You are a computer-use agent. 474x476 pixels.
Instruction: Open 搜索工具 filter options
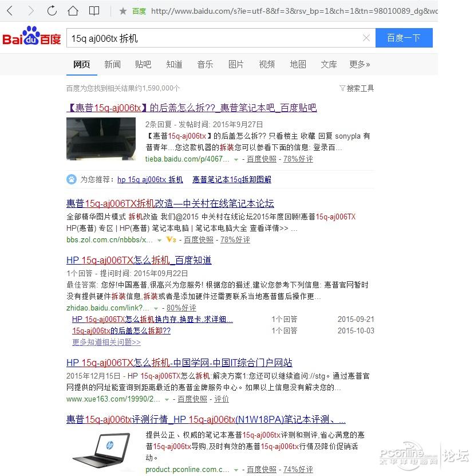point(357,88)
